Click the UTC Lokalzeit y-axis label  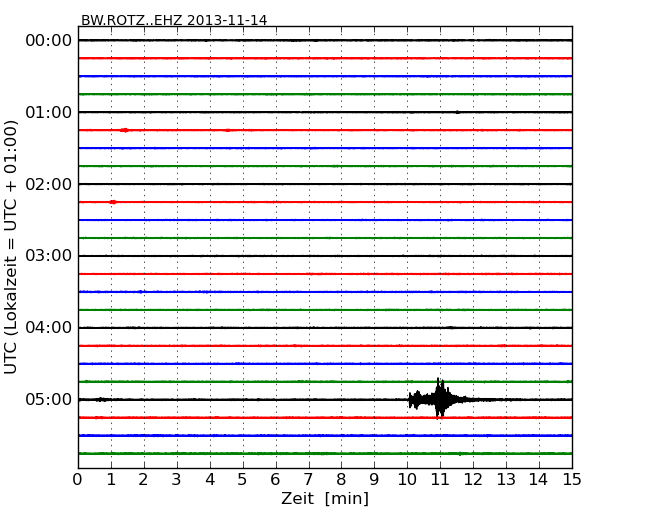[x=10, y=247]
